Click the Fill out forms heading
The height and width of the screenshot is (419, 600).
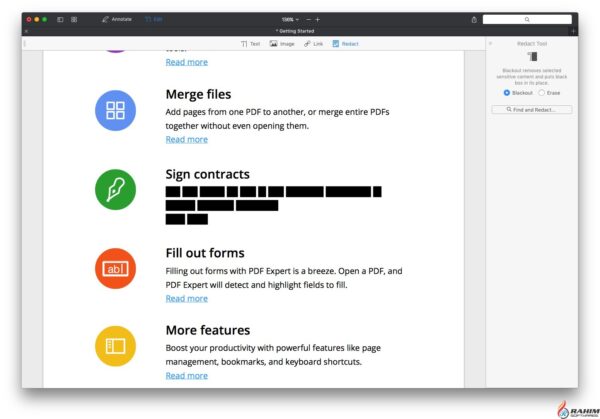(205, 253)
